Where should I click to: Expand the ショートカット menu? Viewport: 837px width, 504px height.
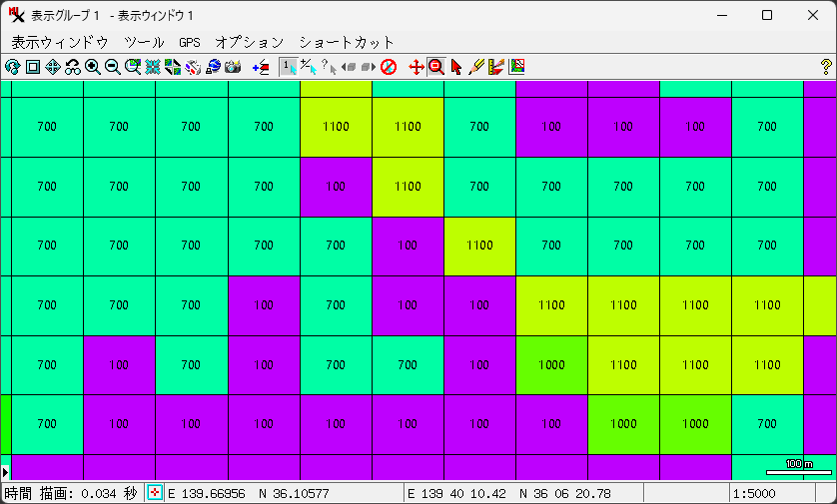coord(347,43)
